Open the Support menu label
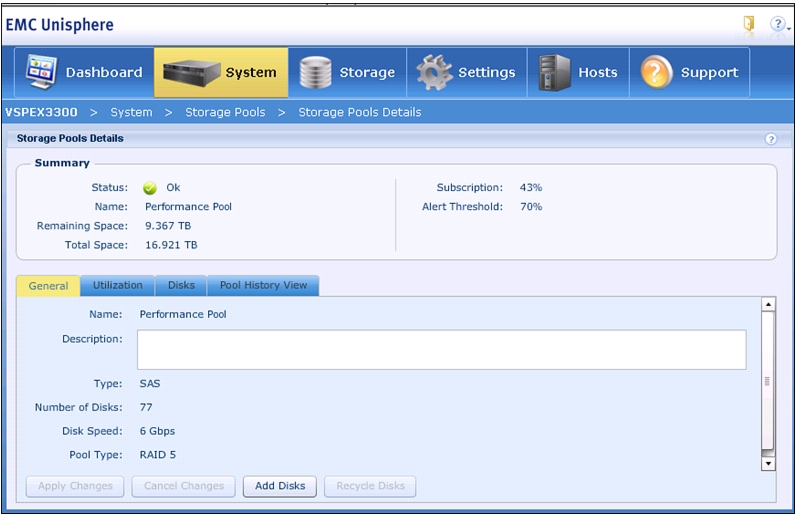The width and height of the screenshot is (795, 525). coord(709,73)
